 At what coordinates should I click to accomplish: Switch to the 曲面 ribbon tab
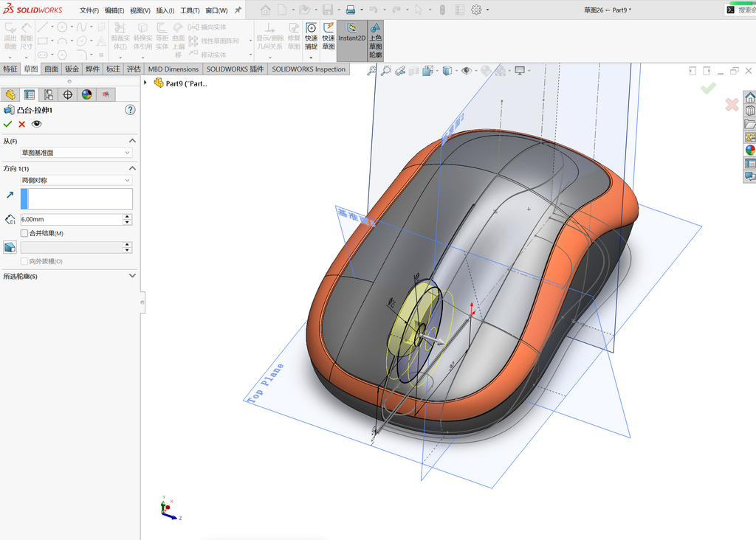click(x=51, y=69)
